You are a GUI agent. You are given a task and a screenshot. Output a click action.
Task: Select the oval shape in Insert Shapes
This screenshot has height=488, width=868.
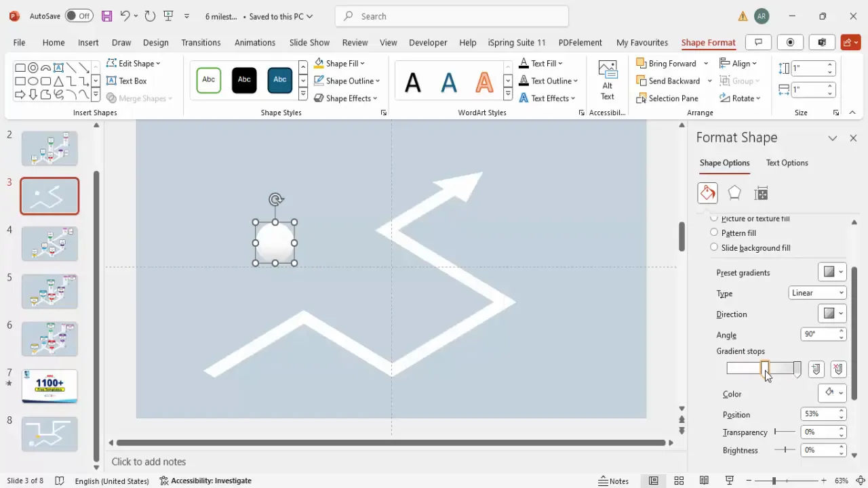33,81
